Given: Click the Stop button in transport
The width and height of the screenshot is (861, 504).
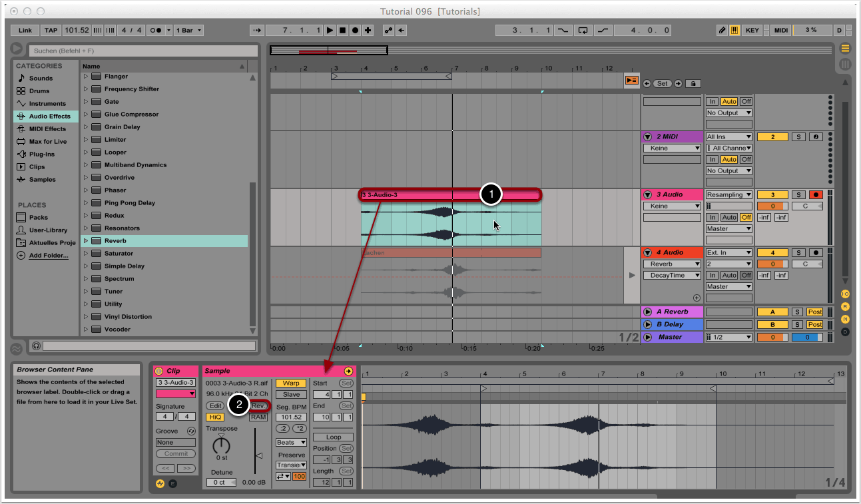Looking at the screenshot, I should [x=342, y=31].
